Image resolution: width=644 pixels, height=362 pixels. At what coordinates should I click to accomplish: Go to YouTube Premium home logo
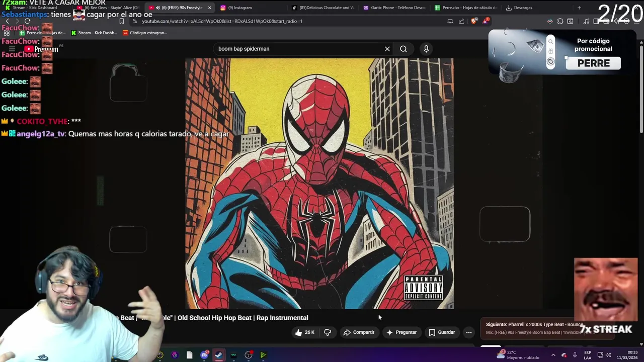tap(42, 49)
